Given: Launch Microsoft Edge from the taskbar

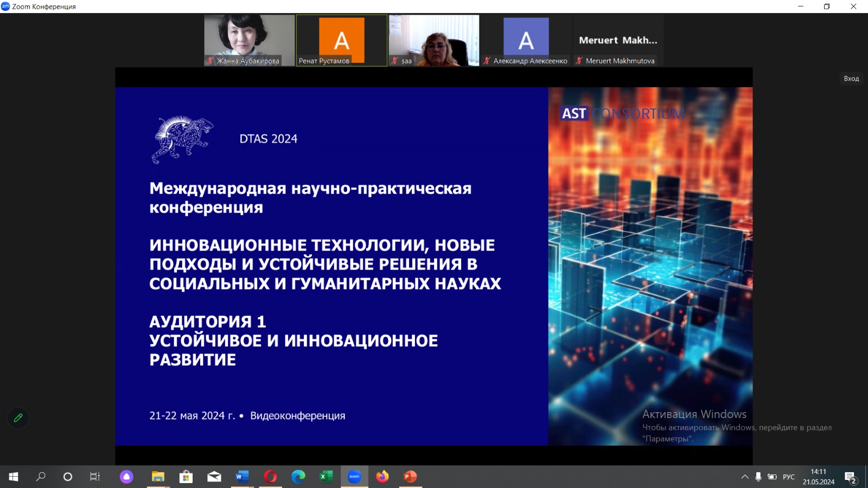Looking at the screenshot, I should tap(298, 477).
